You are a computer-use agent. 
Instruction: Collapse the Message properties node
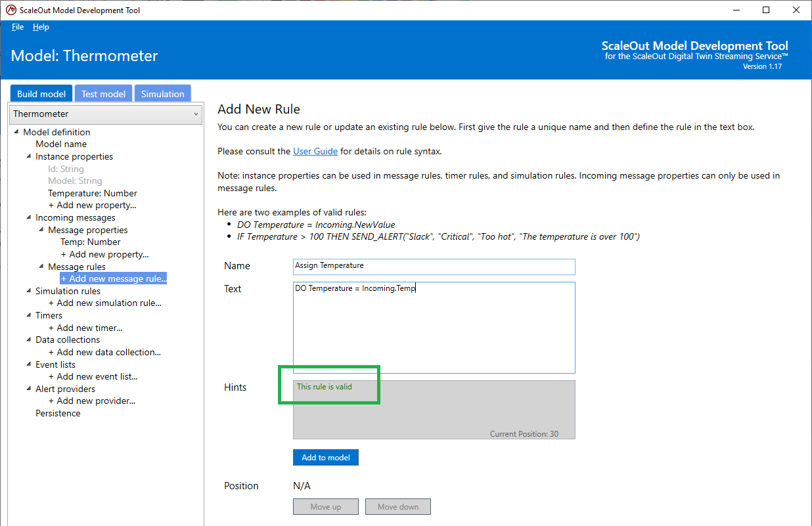[41, 230]
